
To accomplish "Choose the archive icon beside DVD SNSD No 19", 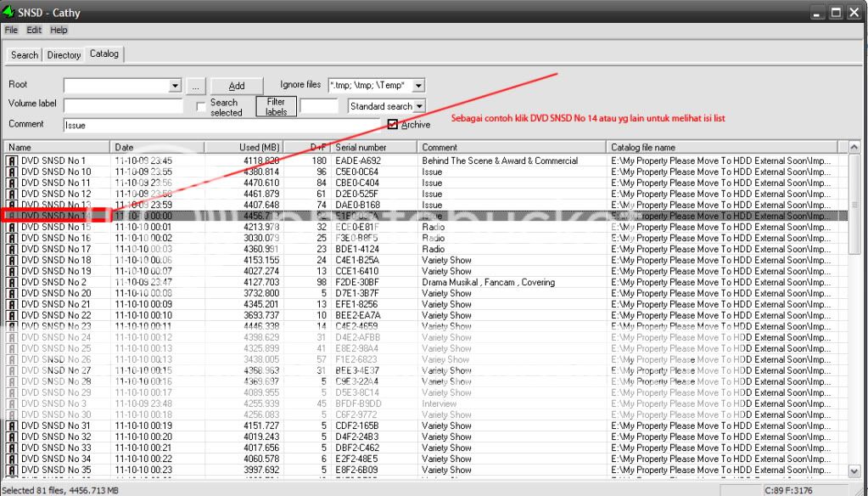I will coord(12,272).
